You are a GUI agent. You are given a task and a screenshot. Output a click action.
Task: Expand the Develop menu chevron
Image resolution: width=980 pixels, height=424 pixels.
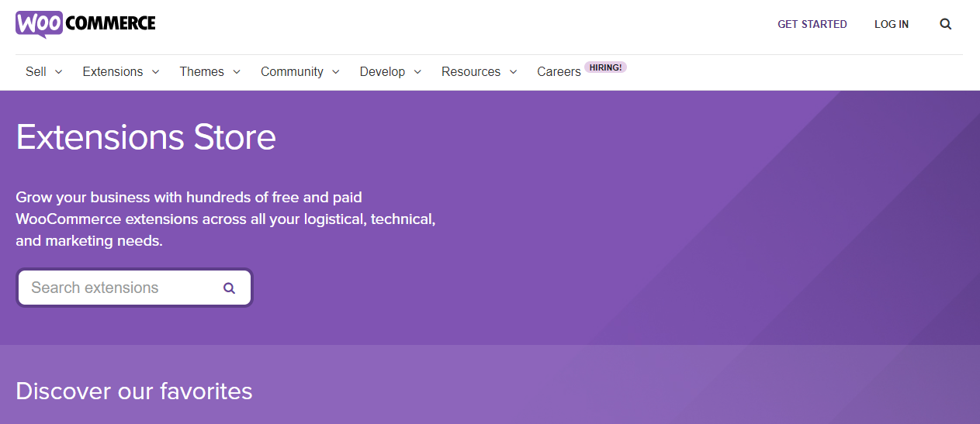point(417,71)
